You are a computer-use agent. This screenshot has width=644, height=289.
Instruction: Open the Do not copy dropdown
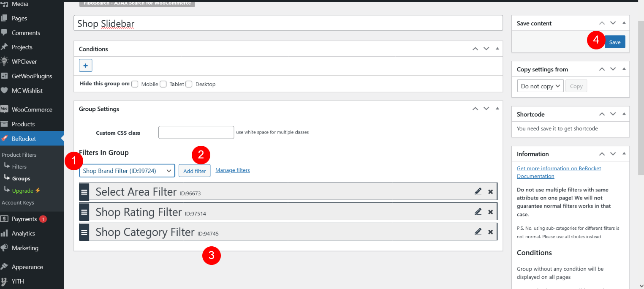[x=540, y=86]
